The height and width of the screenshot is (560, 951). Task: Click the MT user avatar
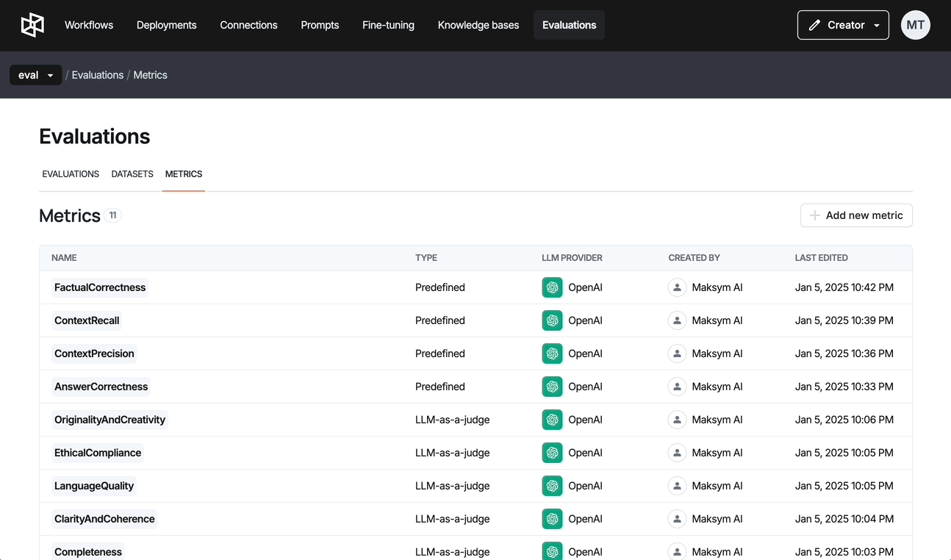915,25
